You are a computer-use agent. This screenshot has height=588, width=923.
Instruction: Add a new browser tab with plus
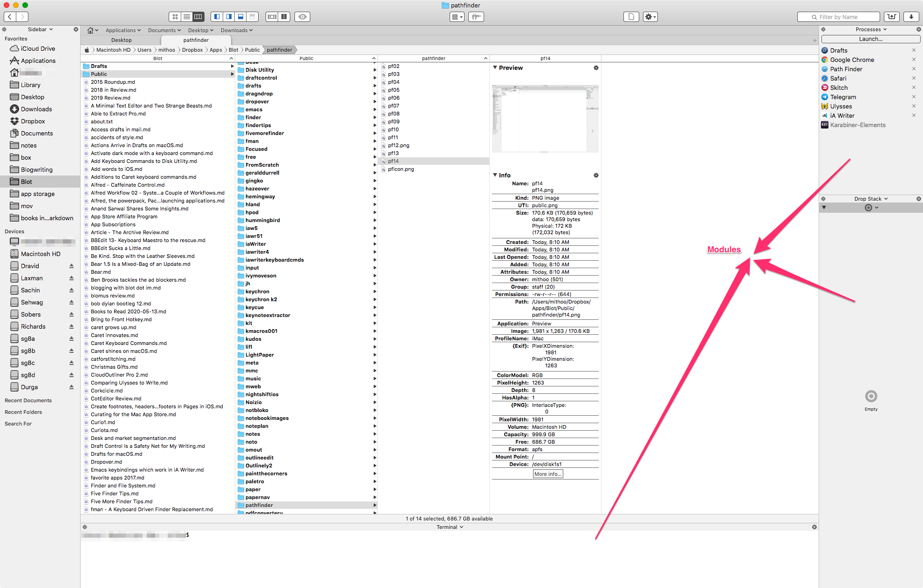[814, 41]
